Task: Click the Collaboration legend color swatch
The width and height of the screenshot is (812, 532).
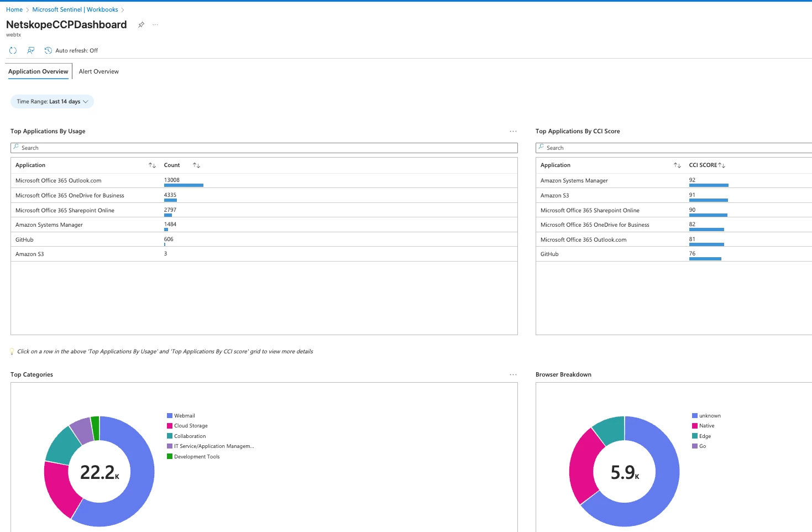Action: 170,436
